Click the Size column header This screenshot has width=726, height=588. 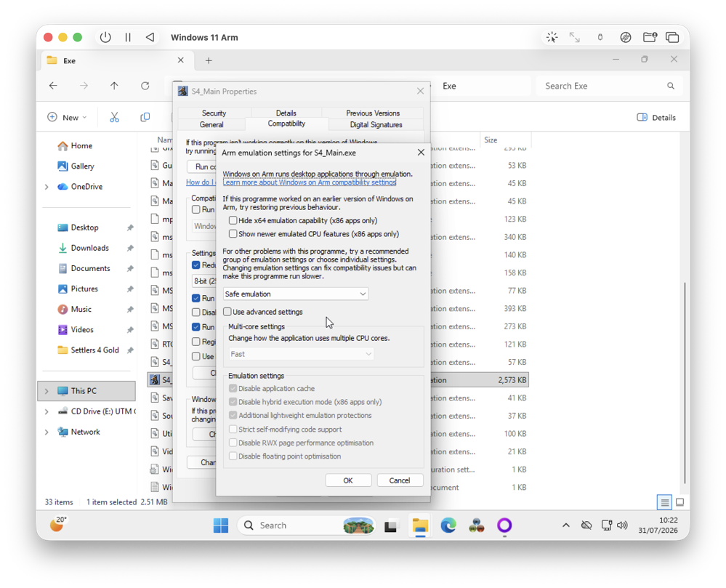505,140
